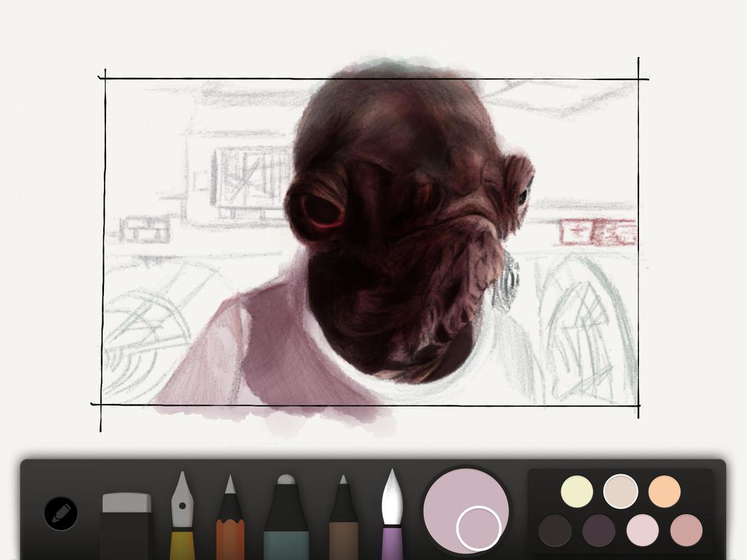This screenshot has width=747, height=560.
Task: Tap the watercolor brush's purple handle
Action: 393,543
